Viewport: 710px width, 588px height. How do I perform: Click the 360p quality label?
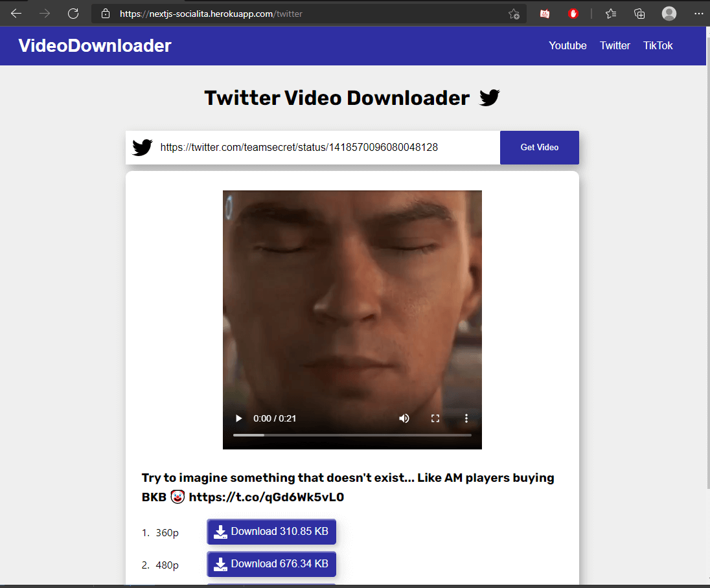(x=167, y=533)
